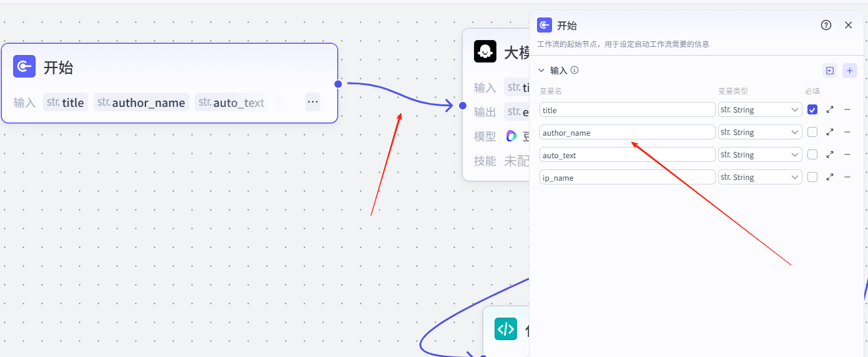Mark author_name as required
This screenshot has width=868, height=357.
click(x=812, y=132)
